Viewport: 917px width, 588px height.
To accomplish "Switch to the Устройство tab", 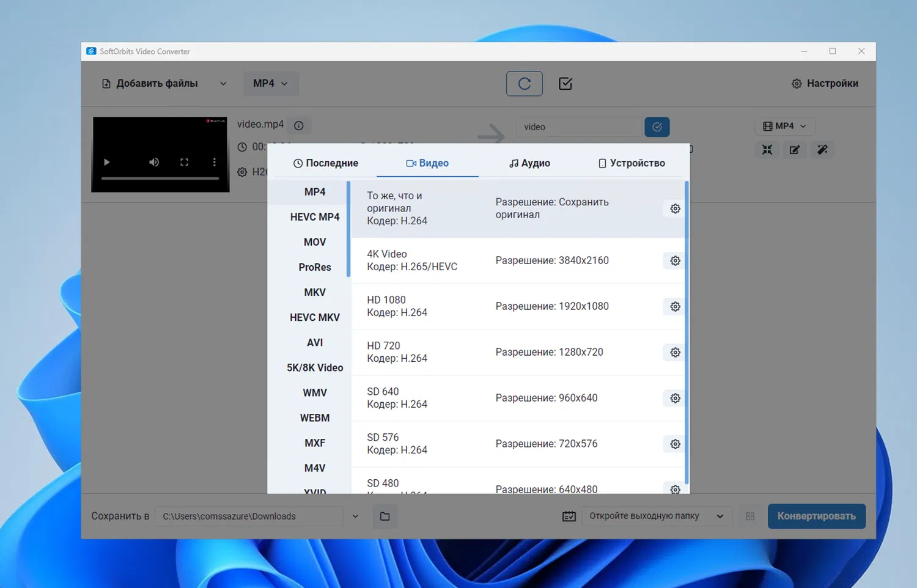I will pos(631,163).
